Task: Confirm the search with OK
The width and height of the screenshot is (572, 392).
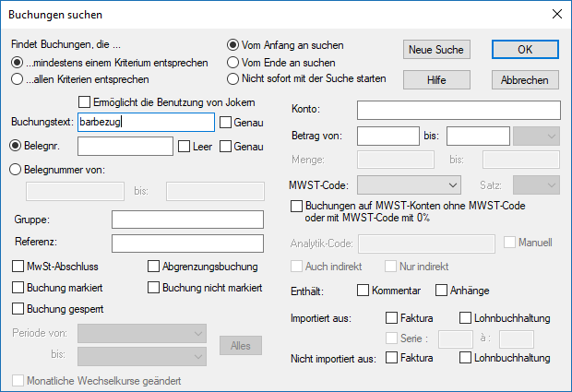Action: click(525, 49)
